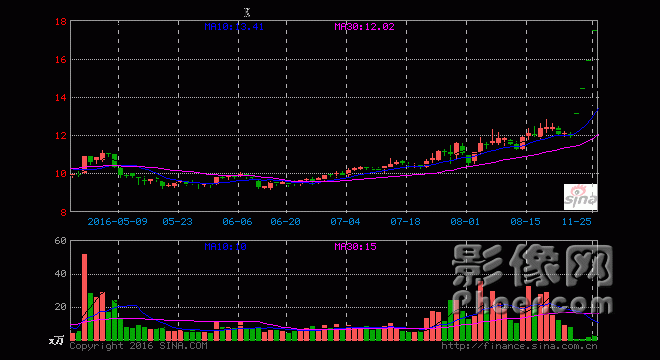This screenshot has width=660, height=360.
Task: Click the volume axis value 60
Action: 61,241
